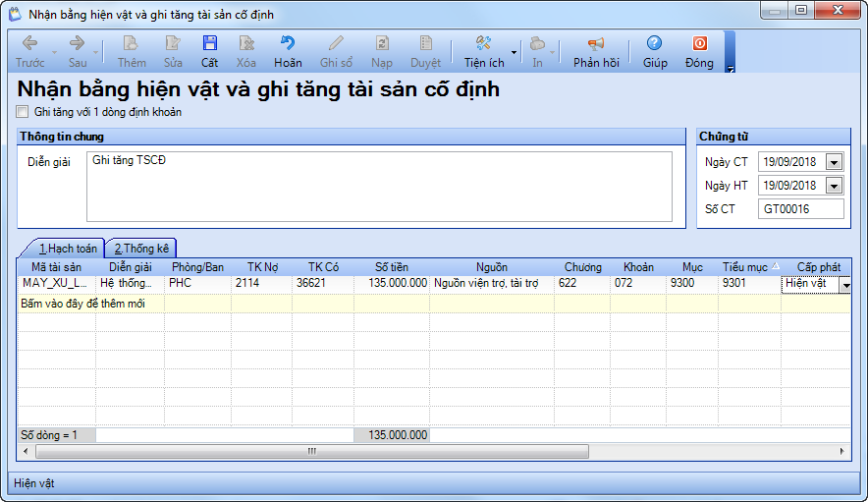The image size is (868, 502).
Task: Open the Tiện ích dropdown arrow
Action: click(x=514, y=52)
